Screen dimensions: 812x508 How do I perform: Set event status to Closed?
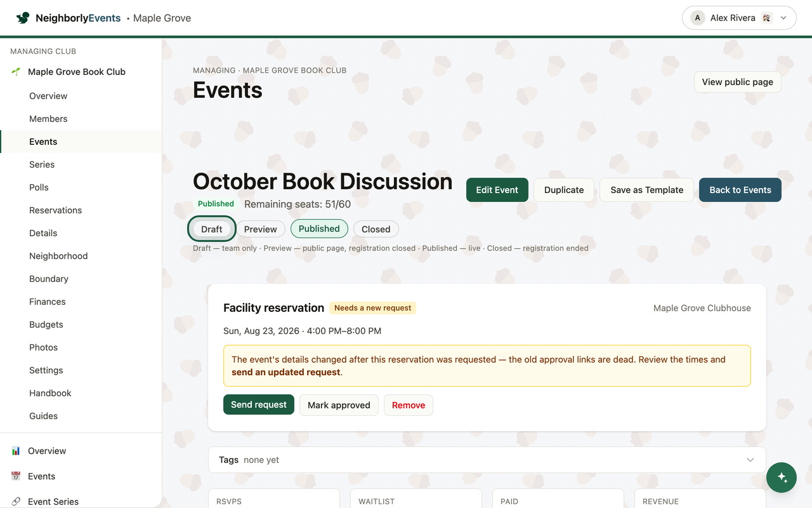(x=376, y=229)
